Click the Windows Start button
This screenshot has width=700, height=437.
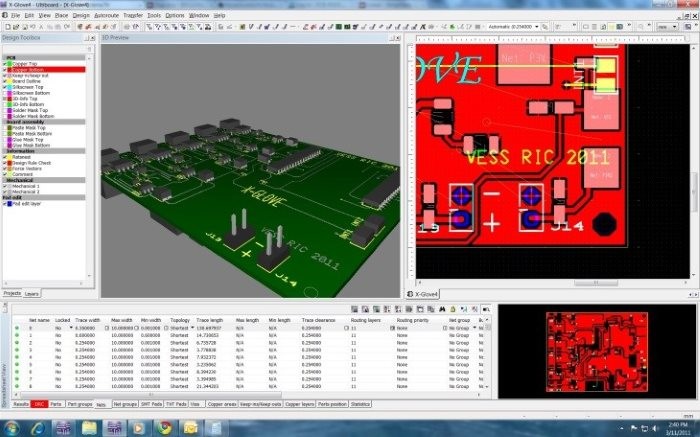point(12,427)
